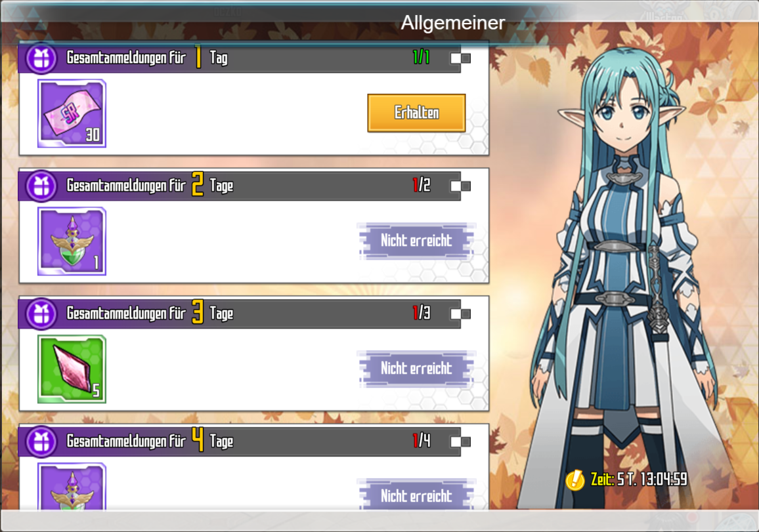This screenshot has height=532, width=759.
Task: Claim reward with the Erhalten button
Action: point(416,113)
